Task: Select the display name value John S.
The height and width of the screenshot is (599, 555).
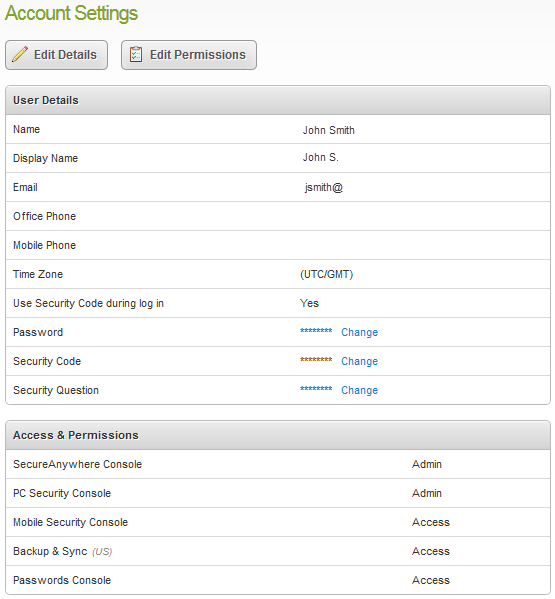Action: pyautogui.click(x=320, y=157)
